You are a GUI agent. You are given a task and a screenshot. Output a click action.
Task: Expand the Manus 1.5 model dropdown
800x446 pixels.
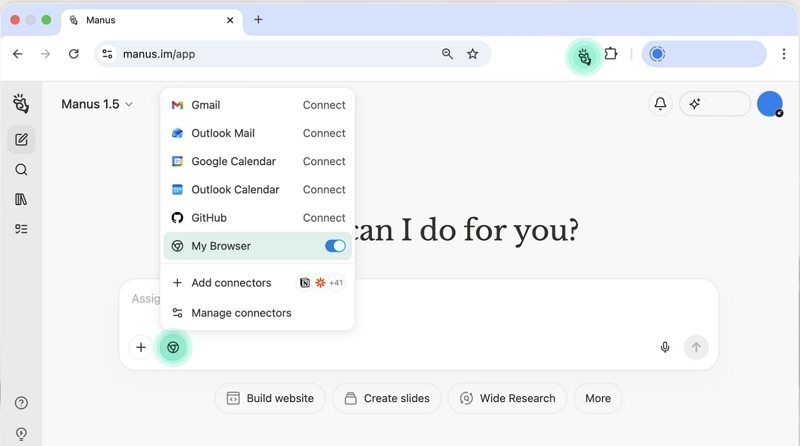pyautogui.click(x=97, y=104)
